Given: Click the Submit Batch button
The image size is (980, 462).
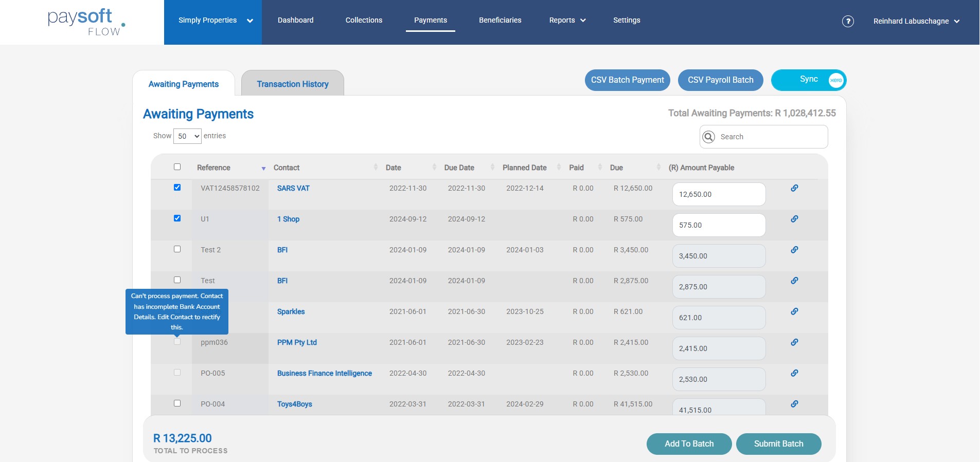Looking at the screenshot, I should tap(779, 444).
